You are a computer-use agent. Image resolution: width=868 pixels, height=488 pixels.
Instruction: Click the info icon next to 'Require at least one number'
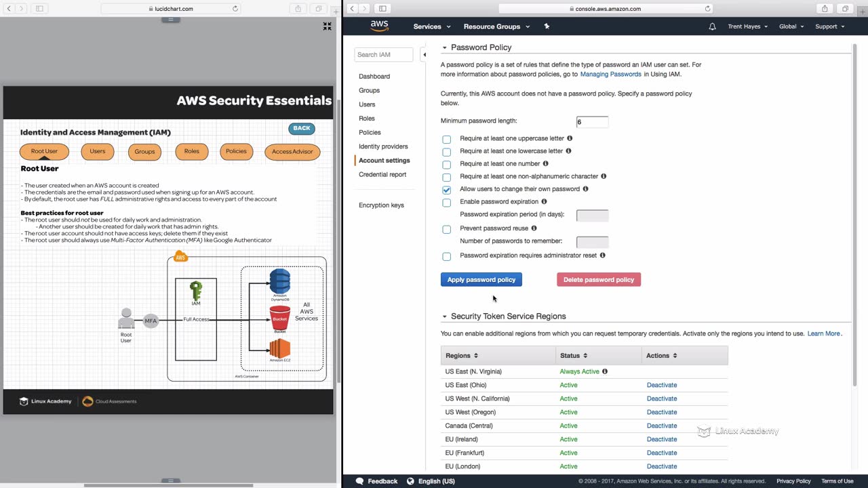click(x=546, y=163)
